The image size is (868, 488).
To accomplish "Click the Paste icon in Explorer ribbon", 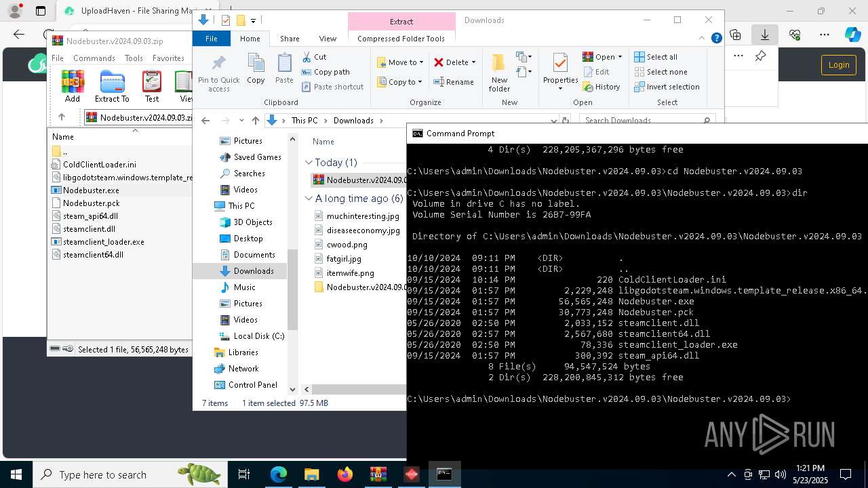I will [284, 69].
